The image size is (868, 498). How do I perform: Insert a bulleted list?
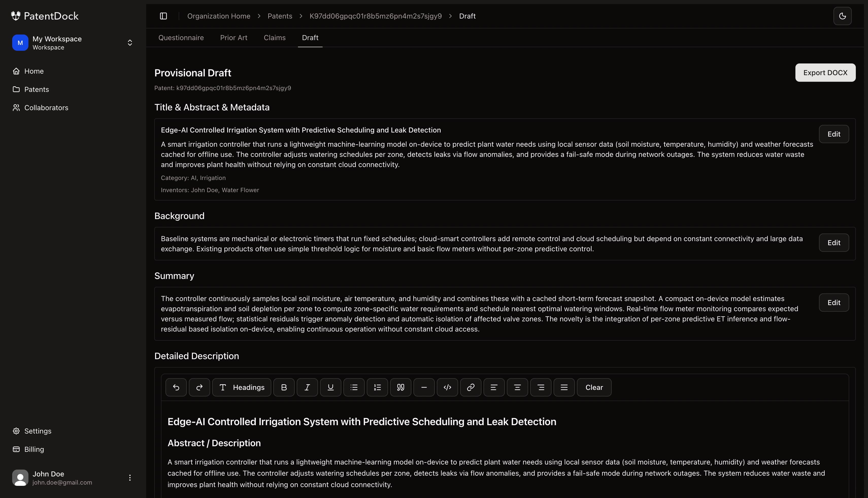pos(354,387)
